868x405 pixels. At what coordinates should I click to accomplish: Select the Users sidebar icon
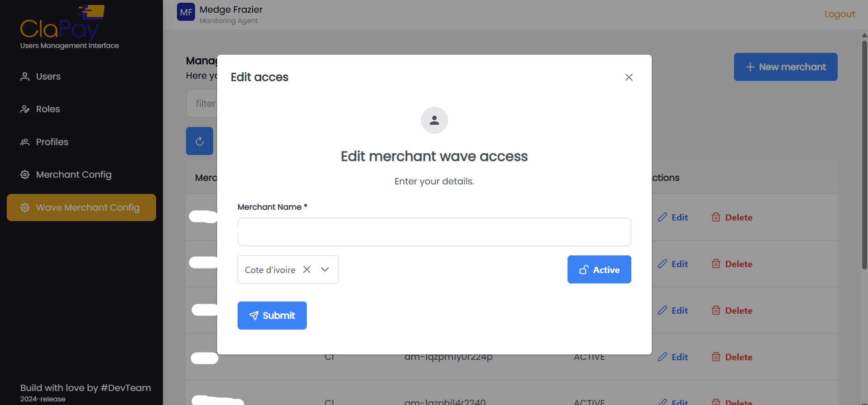click(x=24, y=76)
